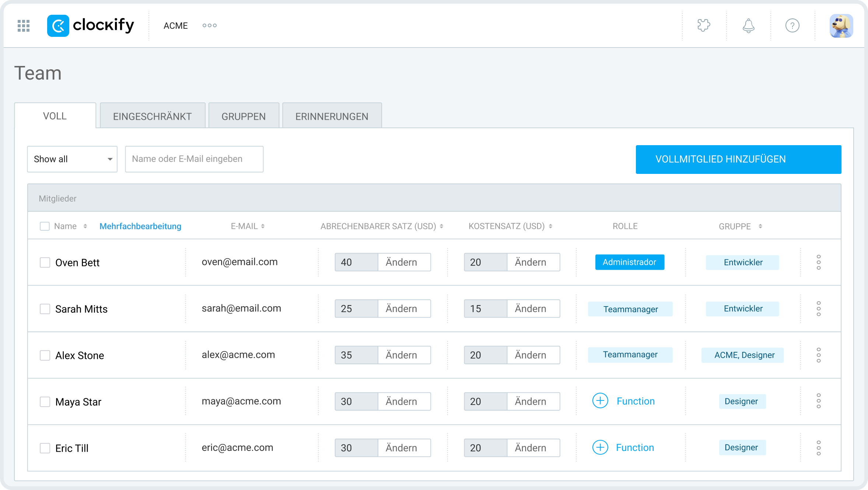The width and height of the screenshot is (868, 490).
Task: Sort by the GRUPPE column arrow
Action: (x=760, y=226)
